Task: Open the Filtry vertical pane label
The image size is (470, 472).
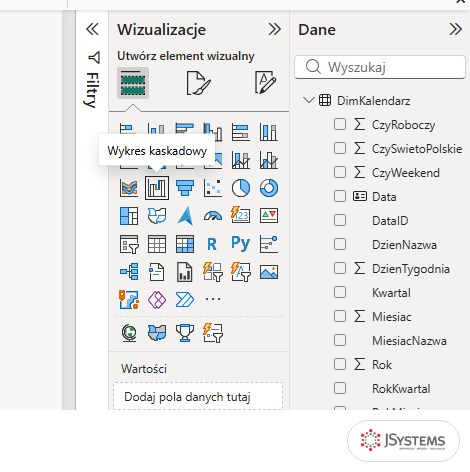Action: coord(92,90)
